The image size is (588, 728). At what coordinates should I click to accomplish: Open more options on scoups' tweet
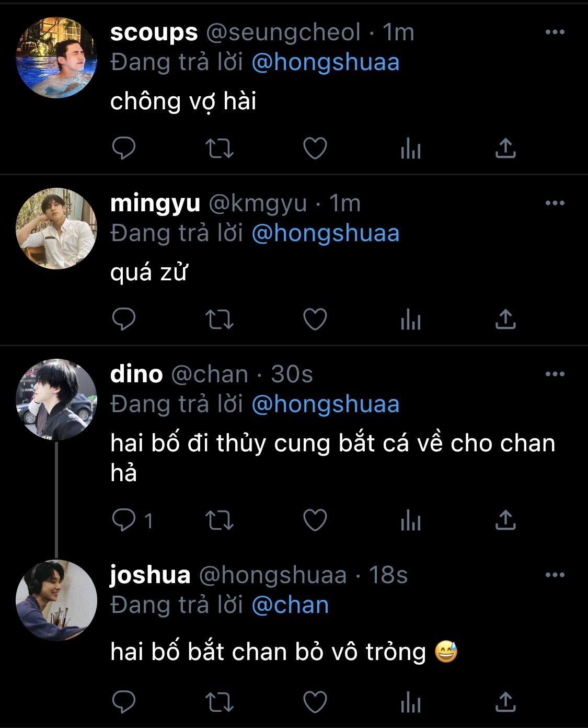555,32
